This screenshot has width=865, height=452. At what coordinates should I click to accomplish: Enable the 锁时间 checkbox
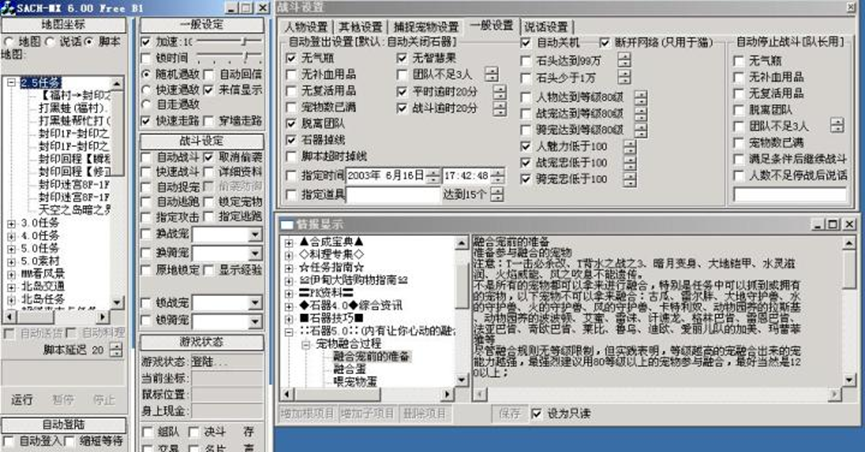point(146,58)
